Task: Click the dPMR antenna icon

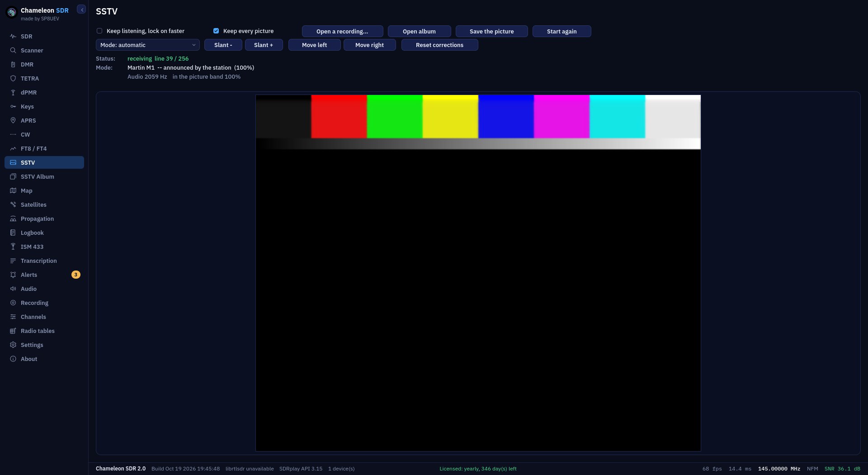Action: [x=13, y=92]
